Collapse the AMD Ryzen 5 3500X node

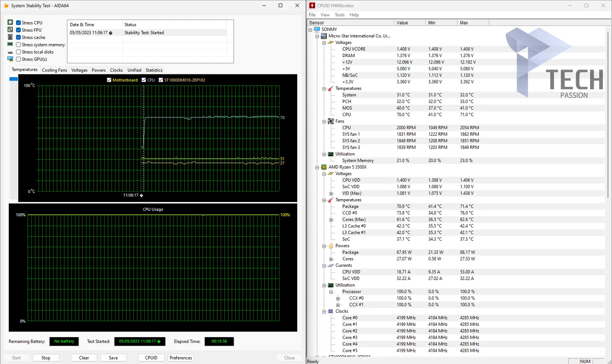[x=317, y=167]
